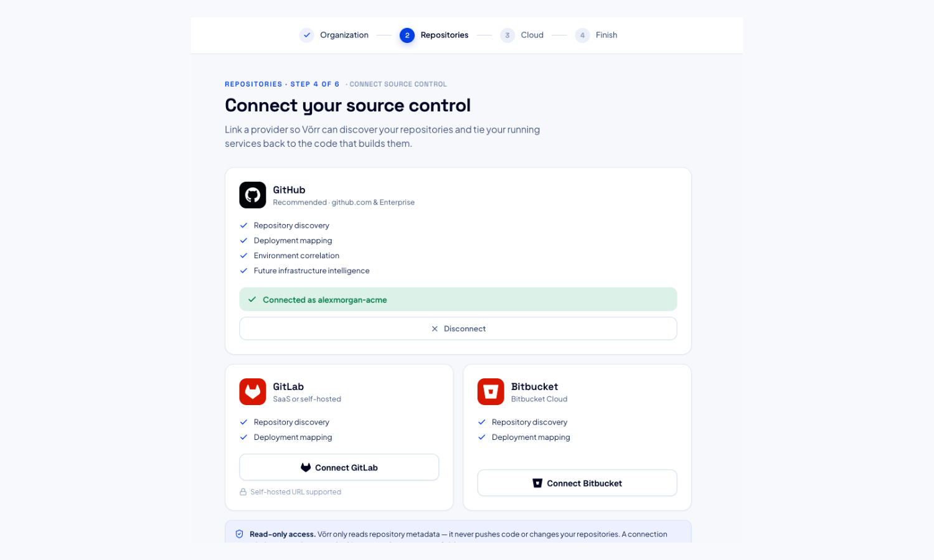The height and width of the screenshot is (560, 934).
Task: Click 'Self-hosted URL supported' note
Action: [x=296, y=492]
